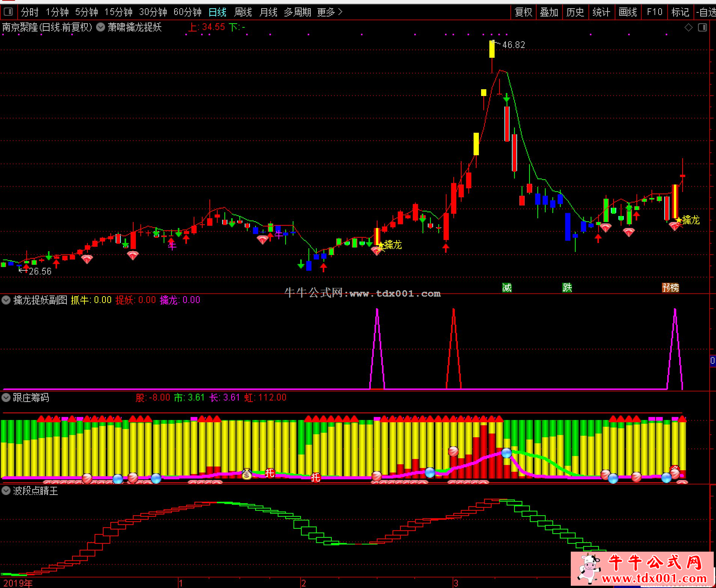
Task: Click month 1 marker on time axis
Action: point(181,583)
